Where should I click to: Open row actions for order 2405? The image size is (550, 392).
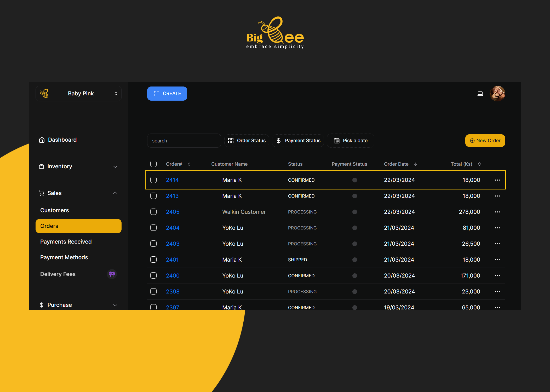(497, 212)
